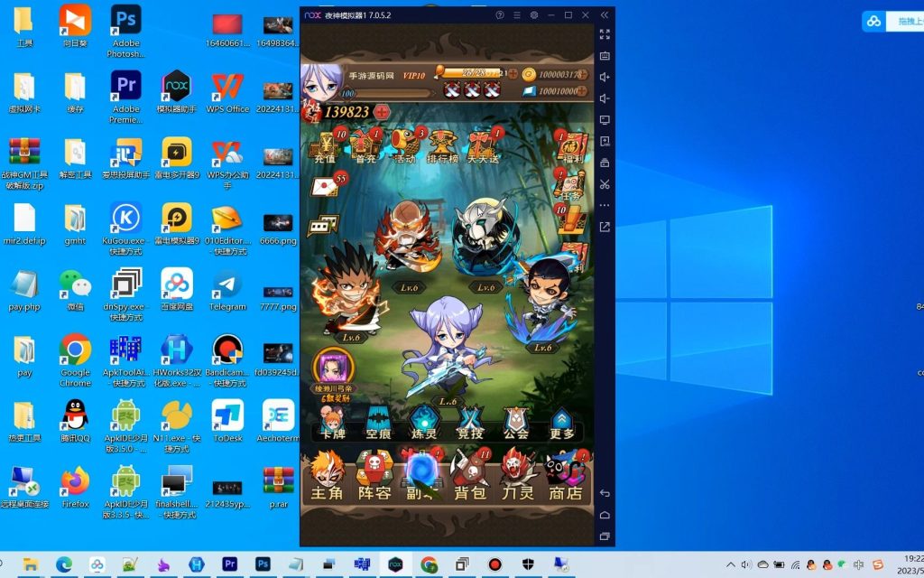Open the 首充 first-recharge gift chest
Viewport: 924px width, 578px height.
point(365,146)
